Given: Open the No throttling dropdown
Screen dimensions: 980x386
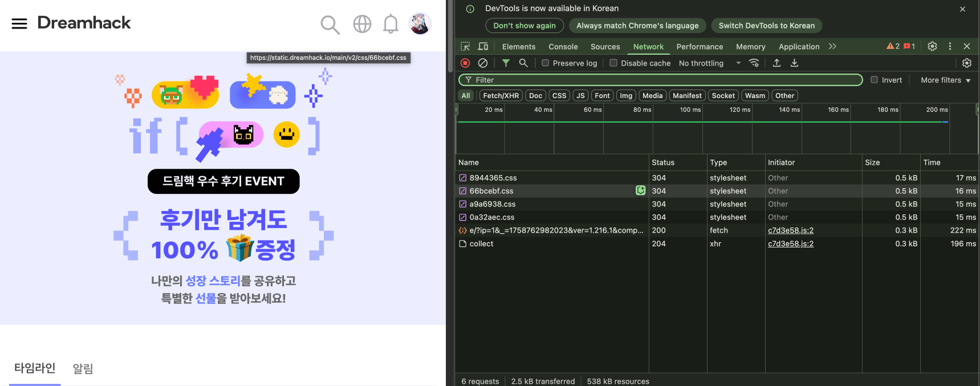Looking at the screenshot, I should click(710, 63).
